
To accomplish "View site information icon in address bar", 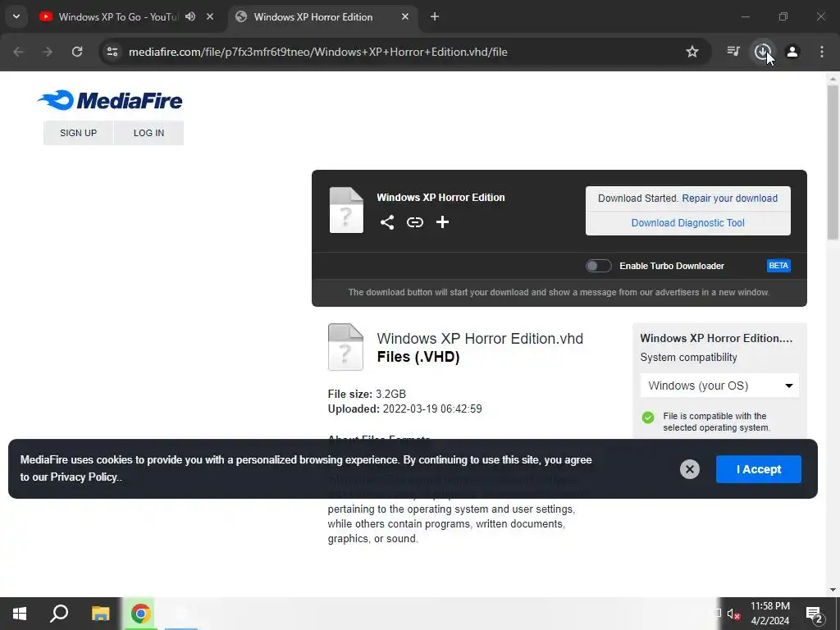I will click(112, 52).
